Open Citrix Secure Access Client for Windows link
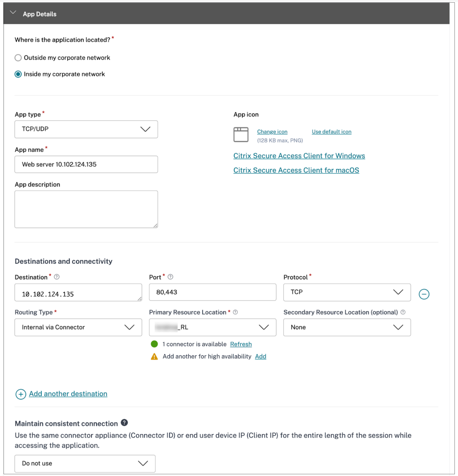 click(299, 156)
